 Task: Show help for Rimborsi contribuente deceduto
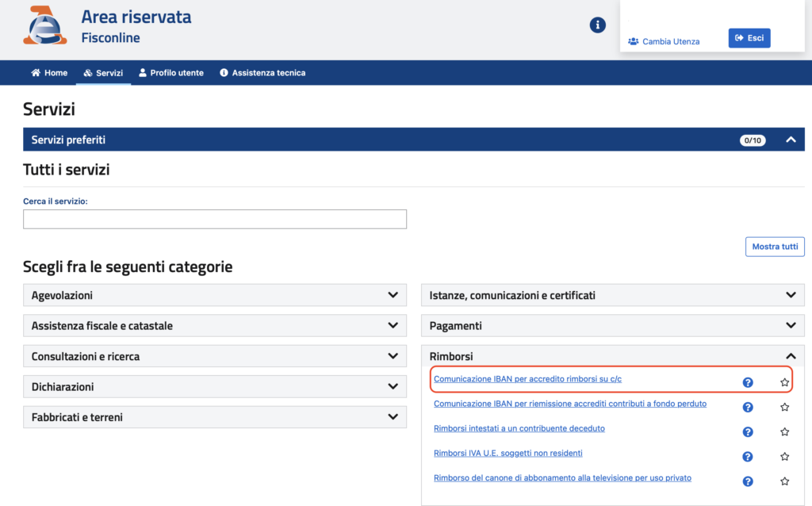pos(747,432)
